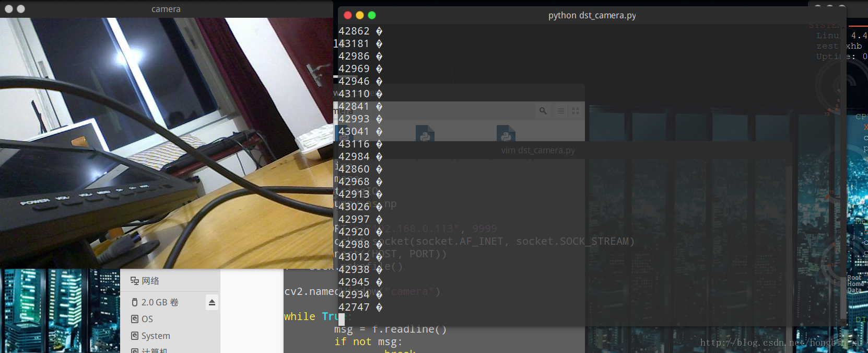Click the 'cv2.named' code text in vim

[x=311, y=292]
